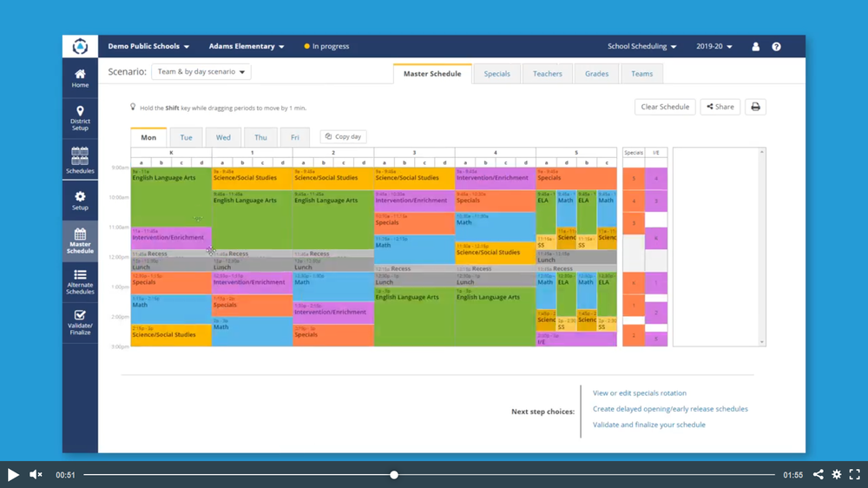The width and height of the screenshot is (868, 488).
Task: Switch to Specials tab
Action: pyautogui.click(x=497, y=74)
